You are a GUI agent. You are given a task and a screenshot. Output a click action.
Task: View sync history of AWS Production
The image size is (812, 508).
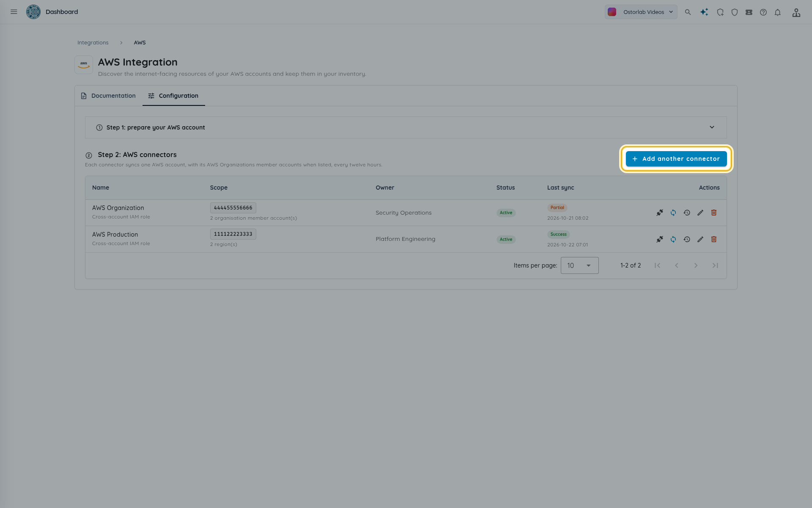687,239
